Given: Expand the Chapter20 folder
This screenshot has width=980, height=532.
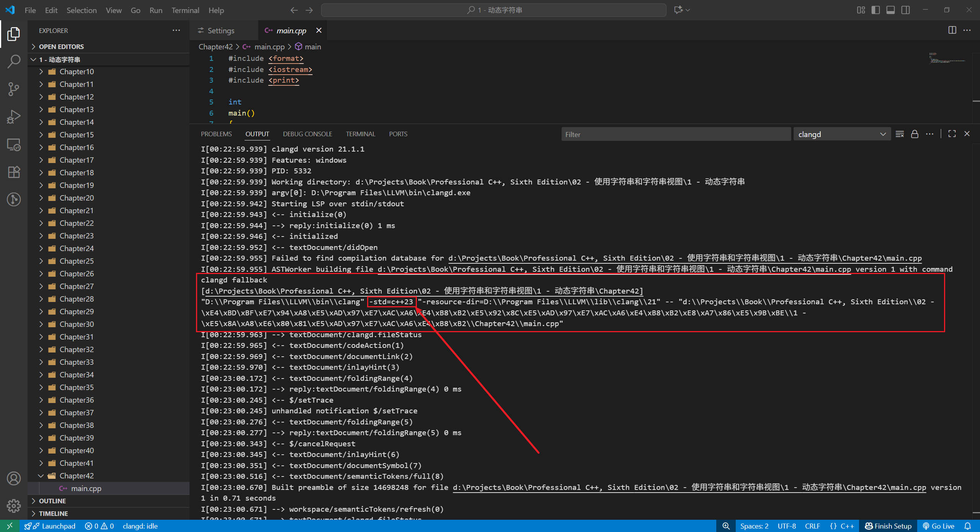Looking at the screenshot, I should tap(77, 198).
